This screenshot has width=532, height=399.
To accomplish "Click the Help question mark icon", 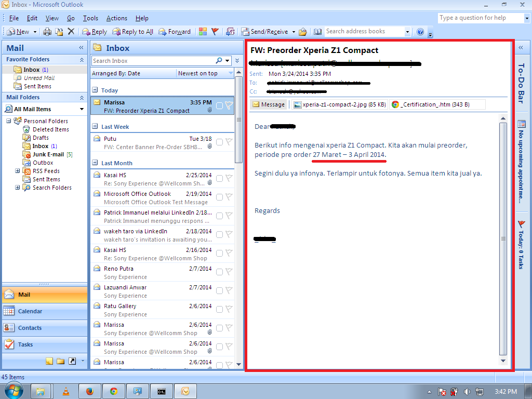I will (420, 32).
